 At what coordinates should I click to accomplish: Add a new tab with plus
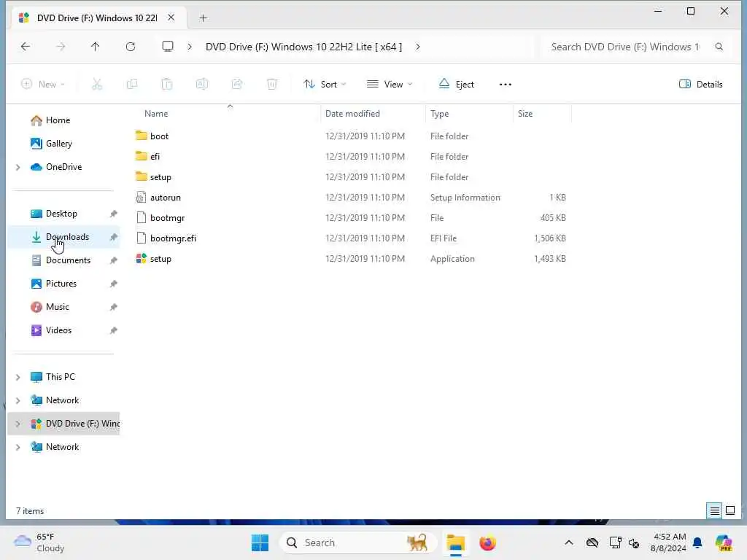tap(203, 18)
